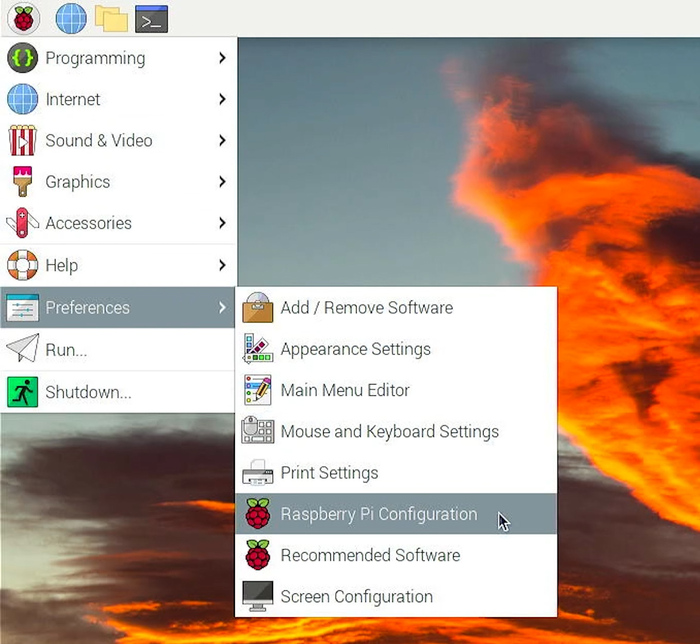700x644 pixels.
Task: Click the Add / Remove Software package icon
Action: [258, 307]
